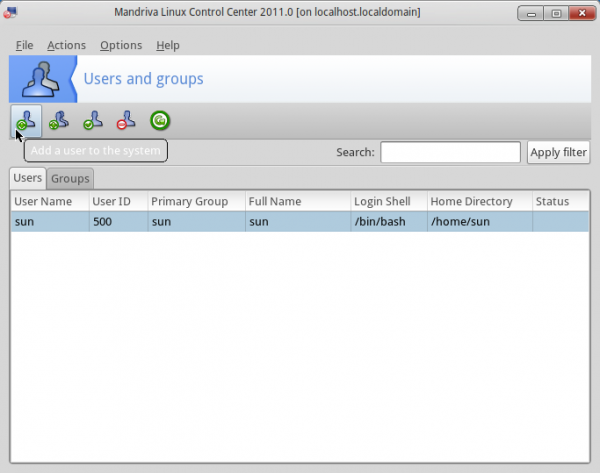Open the Help menu
Screen dimensions: 600x473
tap(168, 45)
